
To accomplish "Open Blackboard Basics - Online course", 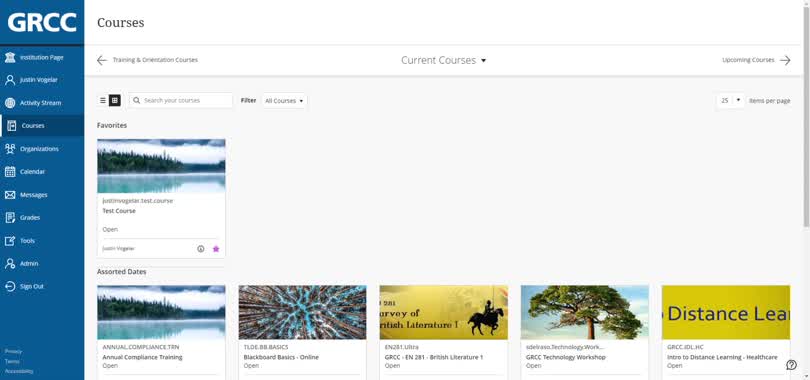I will click(x=281, y=357).
